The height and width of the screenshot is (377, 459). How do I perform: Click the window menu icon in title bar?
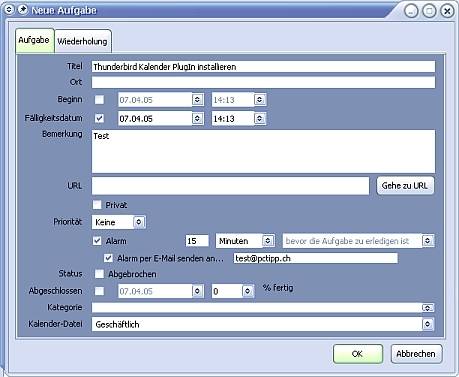[9, 10]
